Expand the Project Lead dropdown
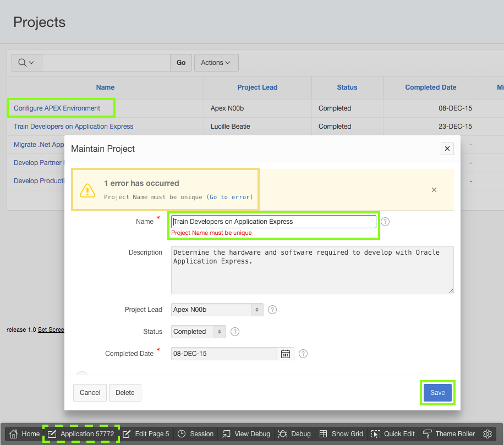The width and height of the screenshot is (504, 445). [x=217, y=310]
